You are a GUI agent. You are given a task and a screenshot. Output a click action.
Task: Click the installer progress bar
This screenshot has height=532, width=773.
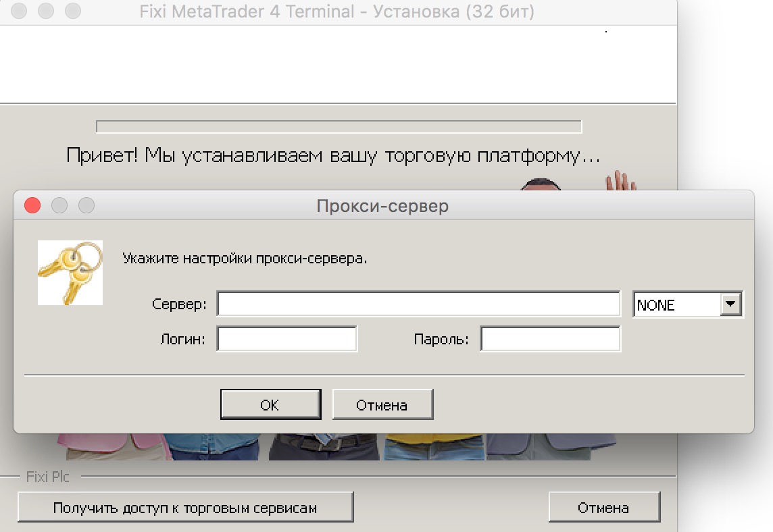coord(339,127)
